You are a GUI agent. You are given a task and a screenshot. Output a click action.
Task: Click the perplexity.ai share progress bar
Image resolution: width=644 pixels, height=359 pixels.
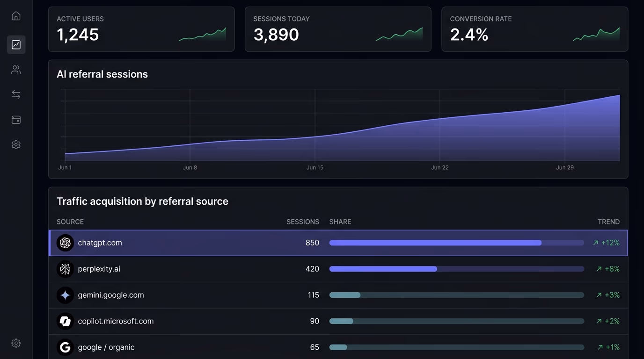coord(457,269)
